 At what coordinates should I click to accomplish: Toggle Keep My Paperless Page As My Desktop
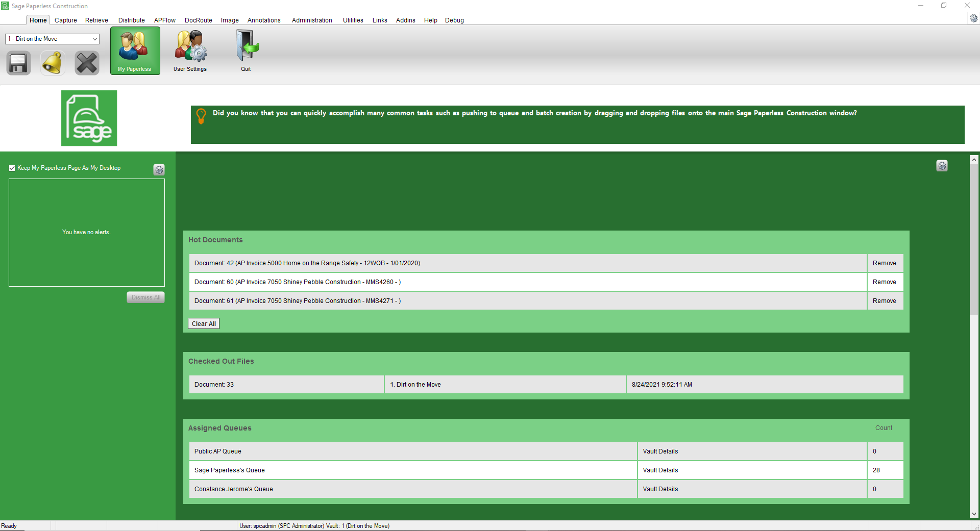pyautogui.click(x=12, y=168)
